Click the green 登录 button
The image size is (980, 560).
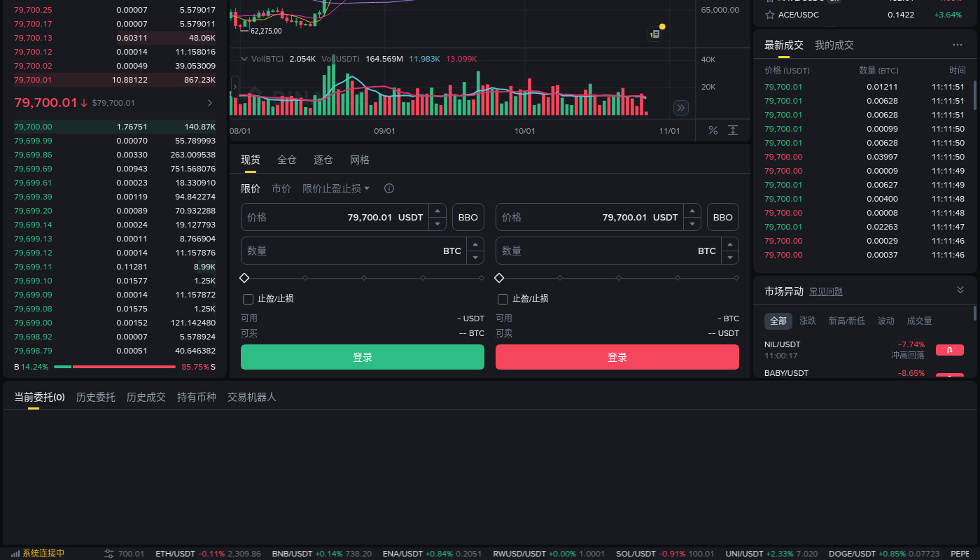coord(363,357)
